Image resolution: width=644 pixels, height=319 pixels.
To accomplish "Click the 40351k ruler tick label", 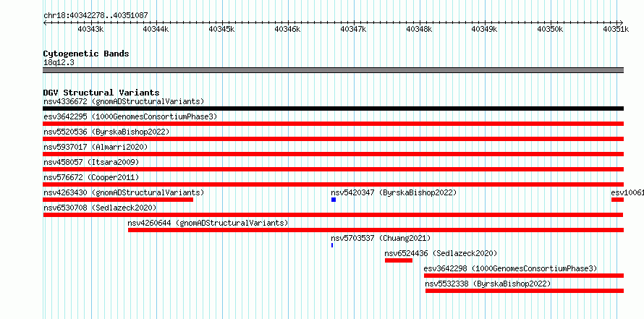I will (x=616, y=29).
